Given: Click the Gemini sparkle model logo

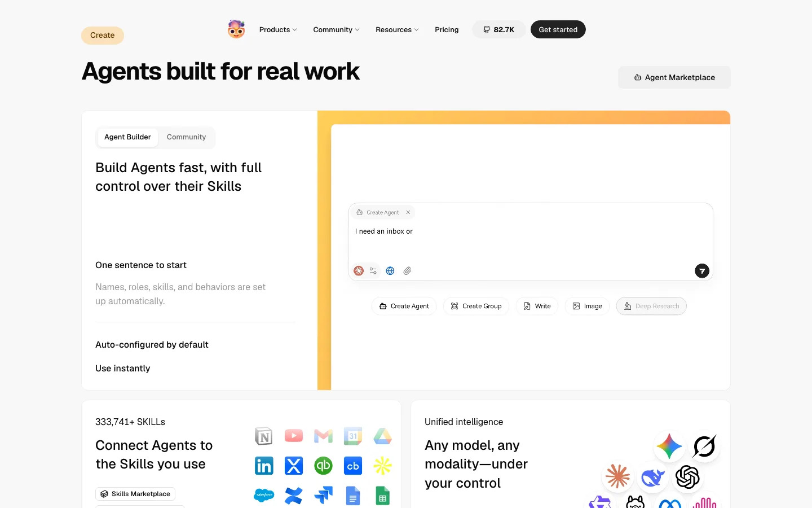Looking at the screenshot, I should tap(669, 446).
